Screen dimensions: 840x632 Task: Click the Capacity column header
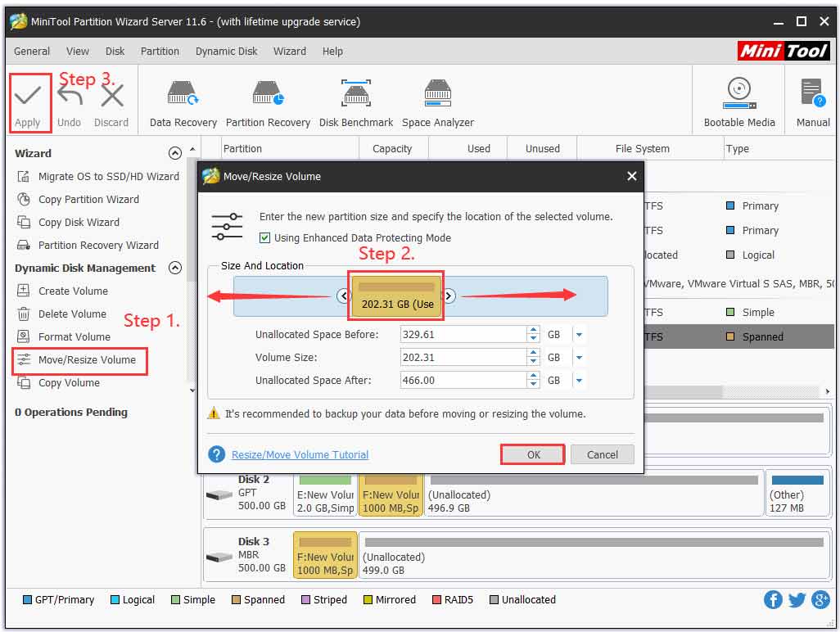(392, 149)
